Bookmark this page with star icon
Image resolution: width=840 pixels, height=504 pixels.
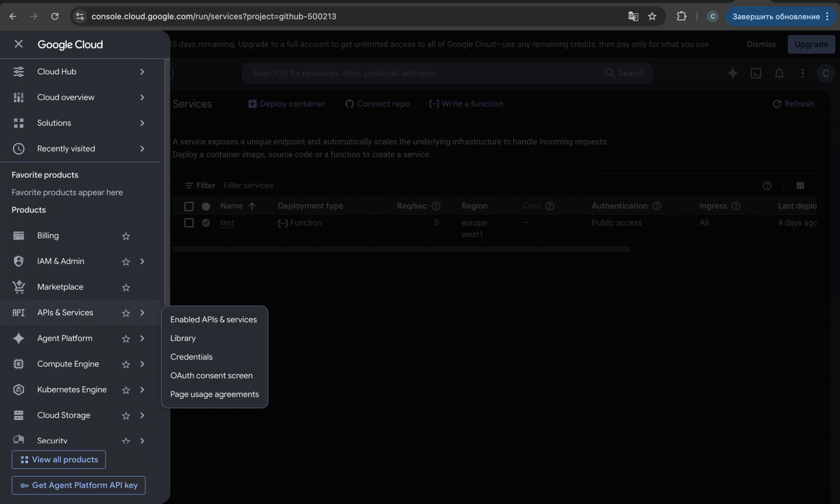(652, 16)
